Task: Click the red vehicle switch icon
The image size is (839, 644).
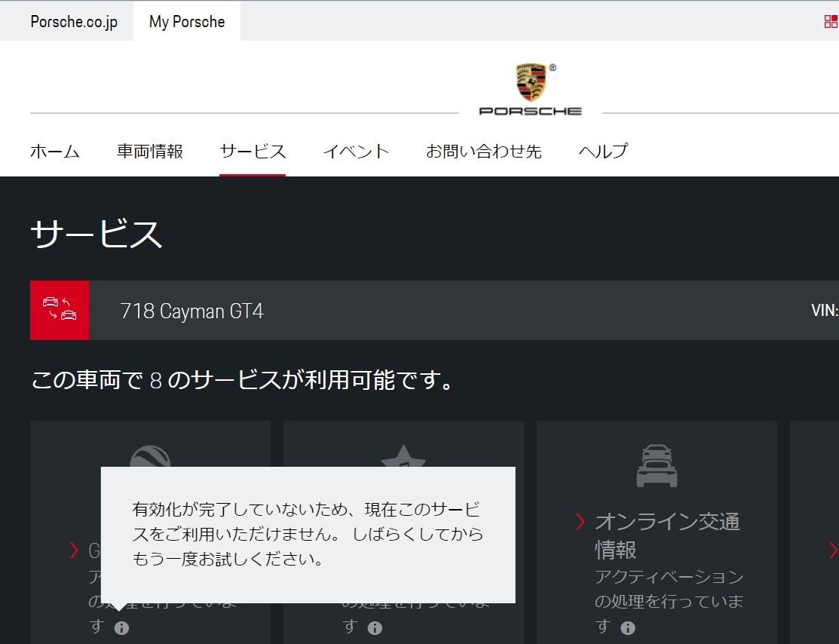Action: click(60, 310)
